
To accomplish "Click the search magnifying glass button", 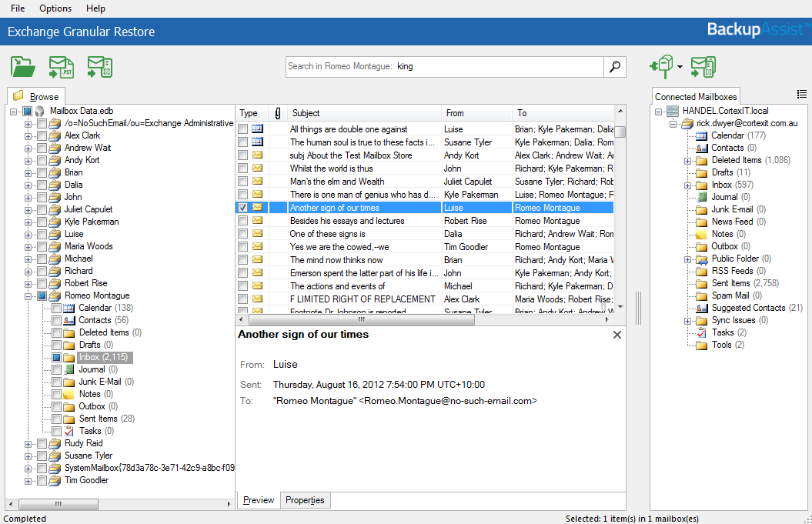I will (x=614, y=67).
